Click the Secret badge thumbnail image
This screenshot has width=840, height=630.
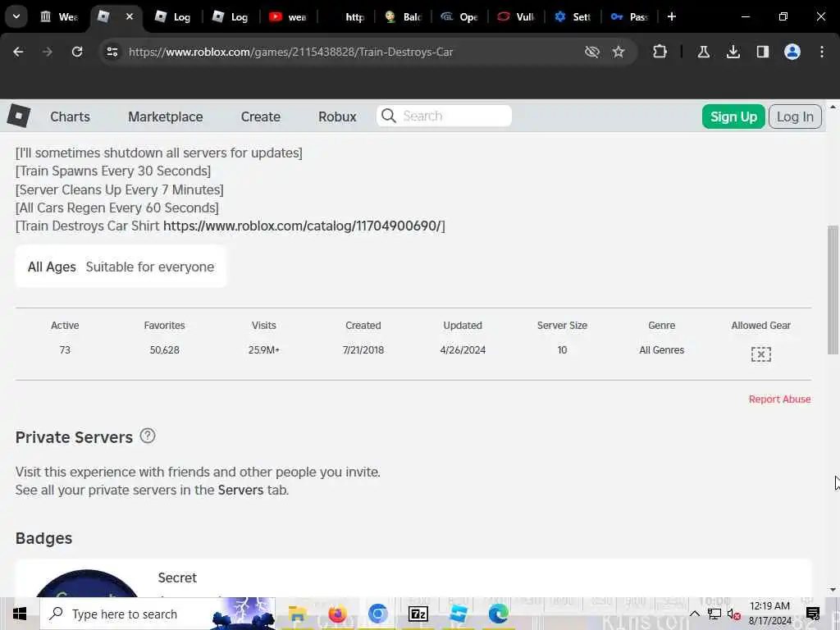(87, 584)
